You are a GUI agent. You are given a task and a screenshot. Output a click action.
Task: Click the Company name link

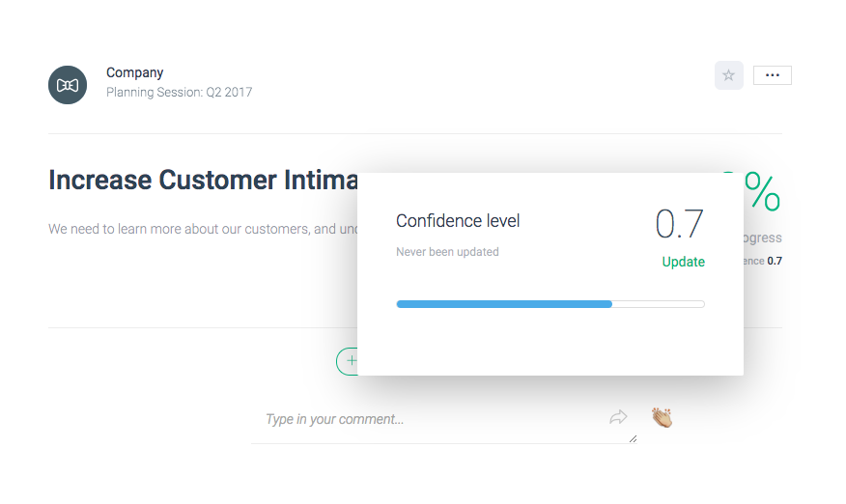coord(135,72)
